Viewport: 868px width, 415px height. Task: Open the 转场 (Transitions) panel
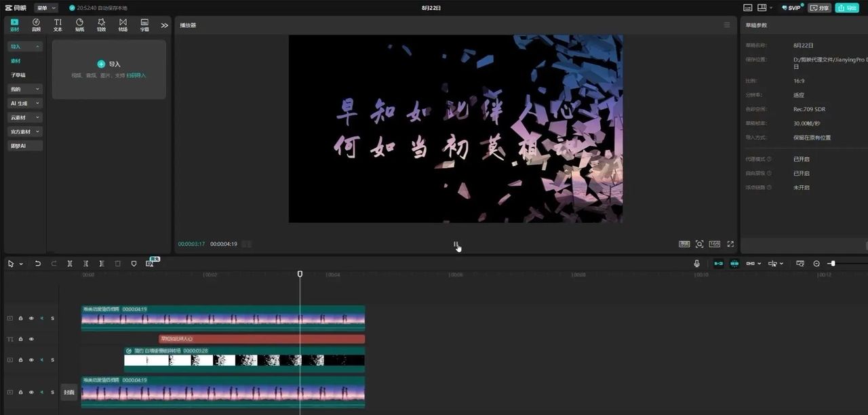coord(123,25)
